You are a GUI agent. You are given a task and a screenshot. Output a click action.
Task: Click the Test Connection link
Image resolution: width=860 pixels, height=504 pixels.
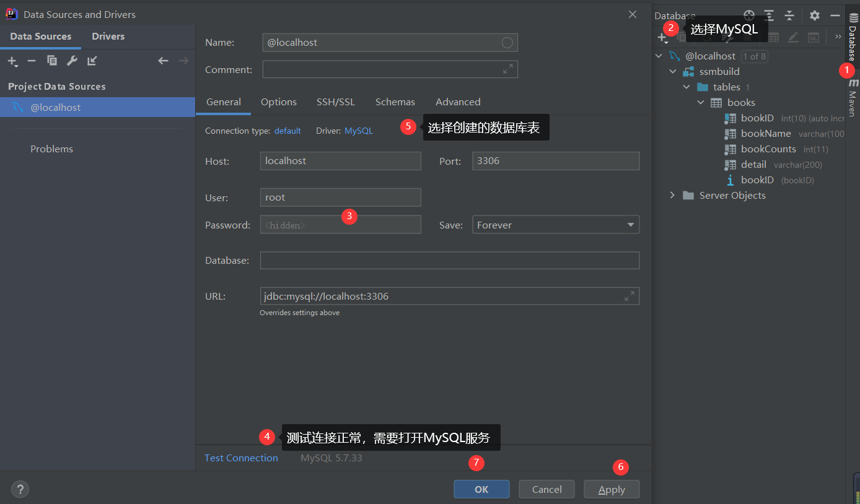click(241, 458)
